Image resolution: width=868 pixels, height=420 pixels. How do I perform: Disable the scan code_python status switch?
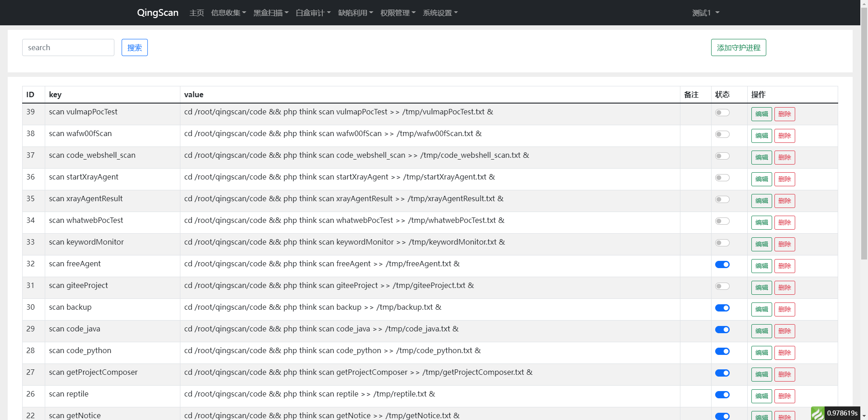tap(722, 351)
